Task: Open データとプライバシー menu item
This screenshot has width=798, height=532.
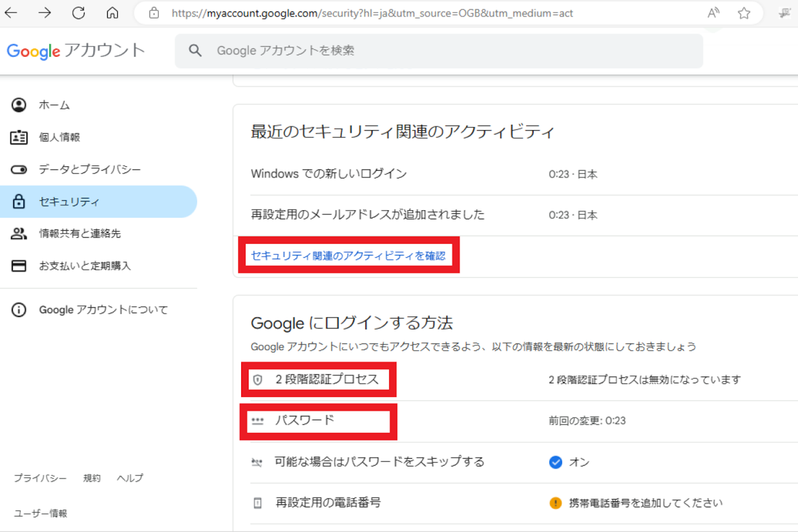Action: tap(90, 169)
